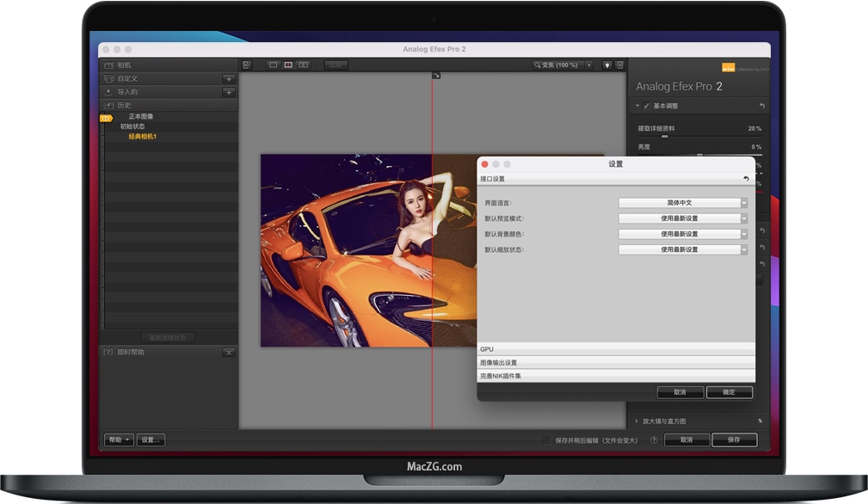
Task: Add a new preset with 自定义 plus icon
Action: (x=229, y=78)
